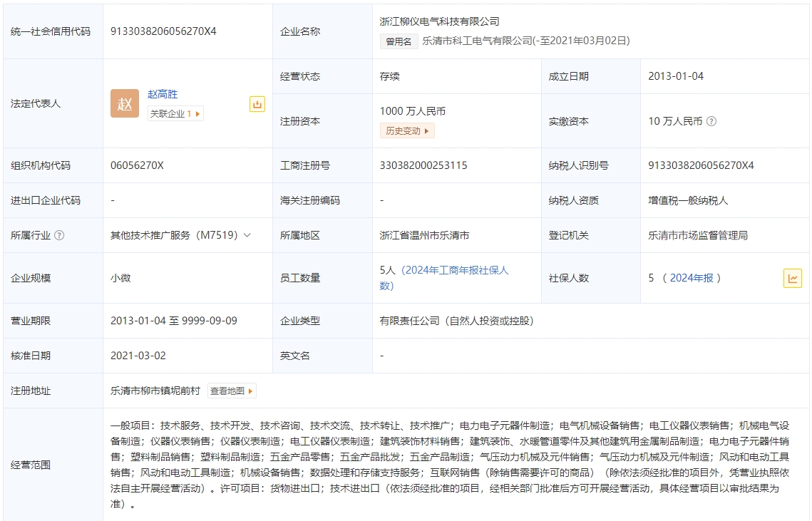812x521 pixels.
Task: Click the help icon beside 所属行业
Action: pos(60,235)
